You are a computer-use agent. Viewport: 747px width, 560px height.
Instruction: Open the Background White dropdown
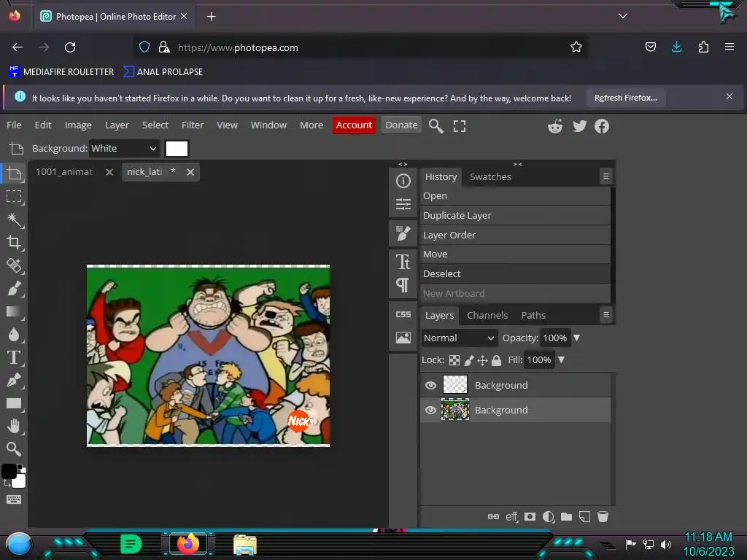(124, 148)
